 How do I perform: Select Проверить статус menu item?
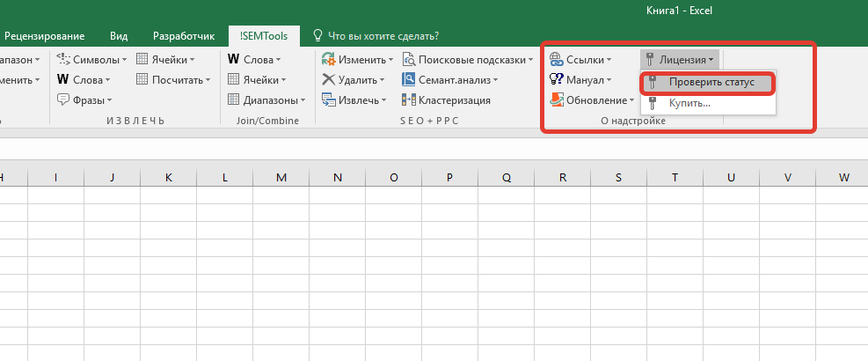pos(708,83)
